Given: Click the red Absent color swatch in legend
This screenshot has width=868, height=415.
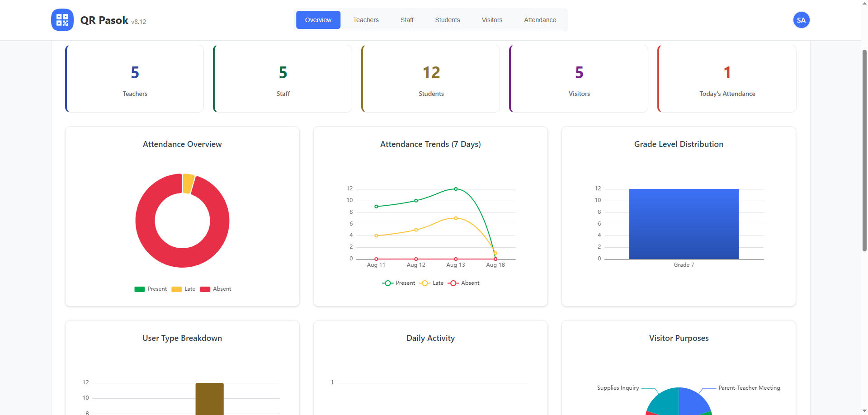Looking at the screenshot, I should point(206,289).
